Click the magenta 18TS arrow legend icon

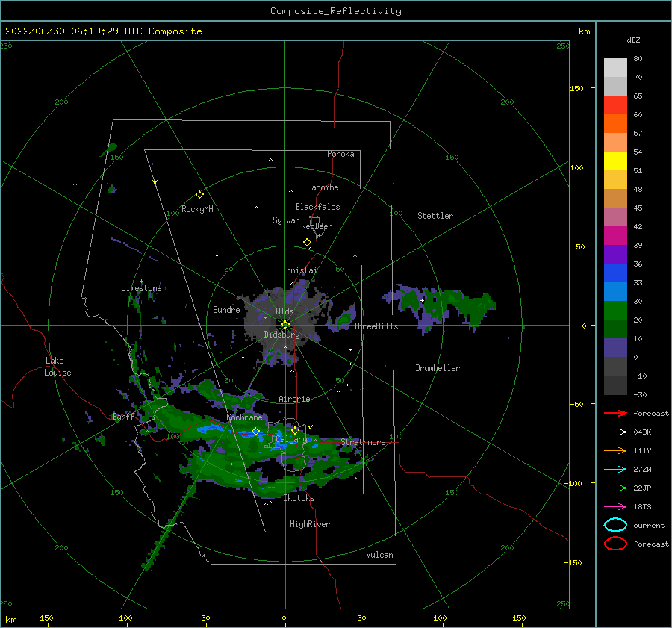(615, 507)
